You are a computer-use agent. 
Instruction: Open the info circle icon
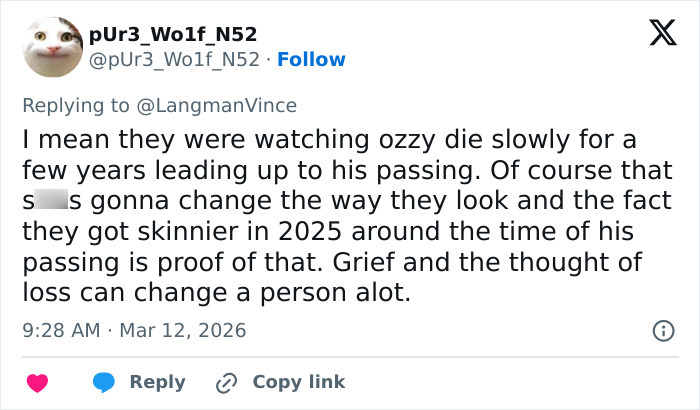pos(661,330)
